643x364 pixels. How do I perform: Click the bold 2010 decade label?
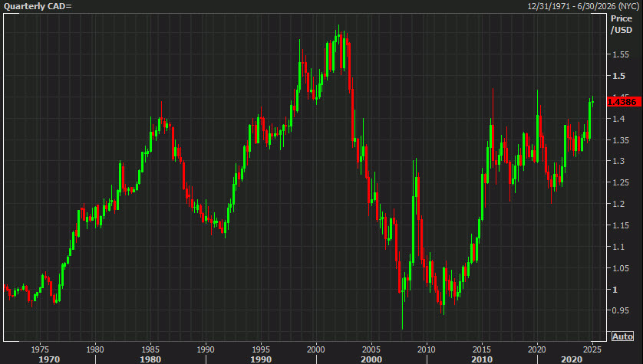pyautogui.click(x=481, y=359)
